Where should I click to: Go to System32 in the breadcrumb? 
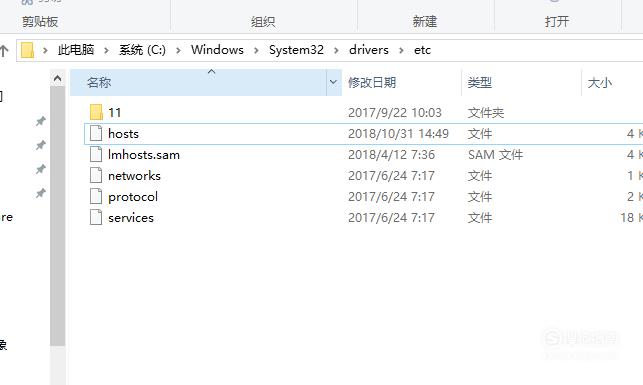pyautogui.click(x=296, y=50)
